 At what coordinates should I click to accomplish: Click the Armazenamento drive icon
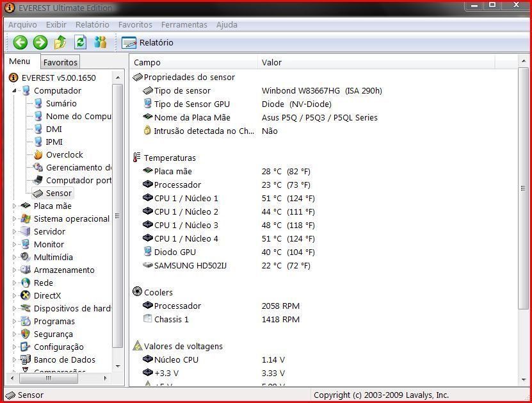26,270
